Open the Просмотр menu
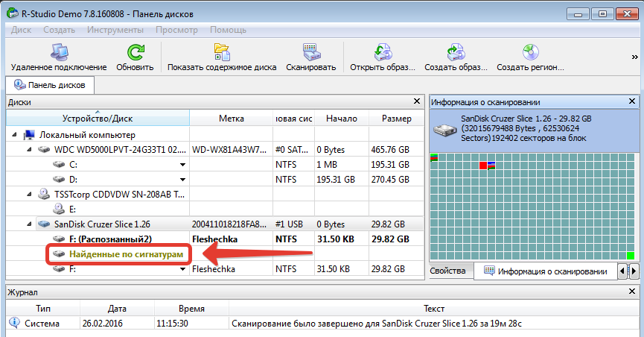The height and width of the screenshot is (337, 644). tap(176, 30)
